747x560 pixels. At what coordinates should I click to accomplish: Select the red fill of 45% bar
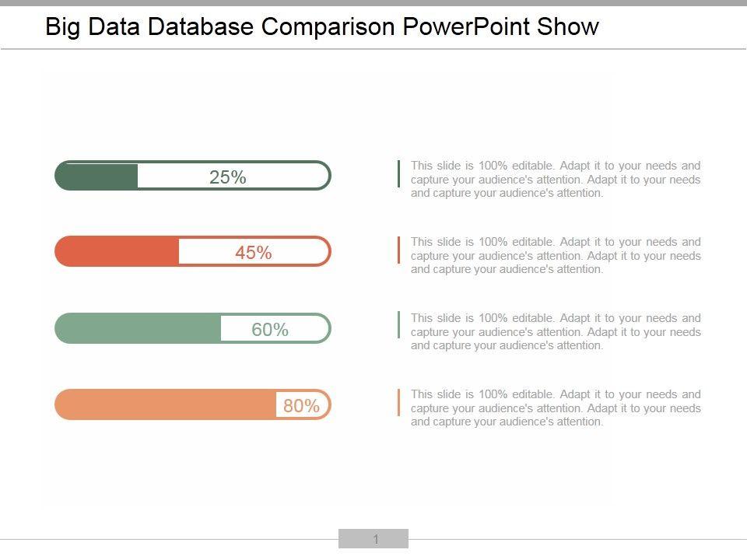click(117, 251)
